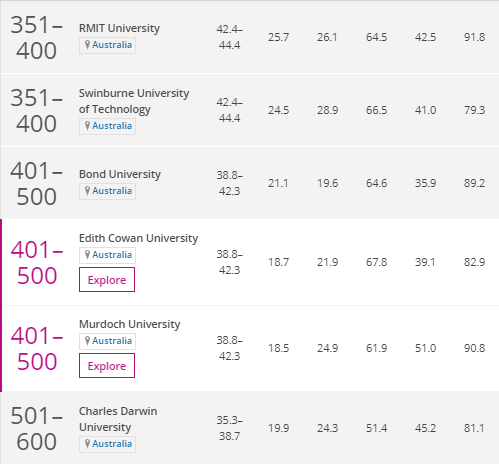Open the Murdoch University name link
499x464 pixels.
pyautogui.click(x=130, y=324)
